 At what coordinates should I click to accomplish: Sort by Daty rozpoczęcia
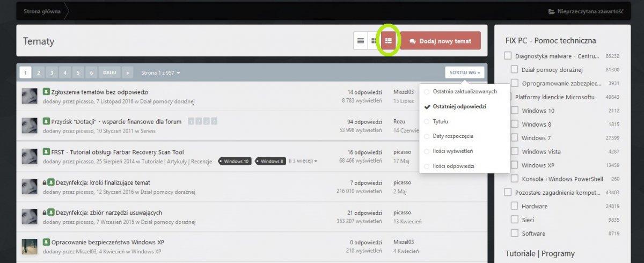point(464,136)
